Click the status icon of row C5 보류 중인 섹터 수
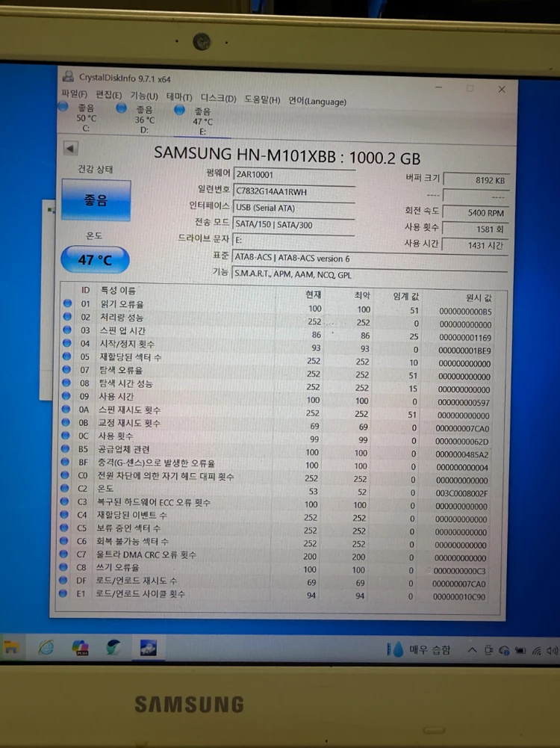560x748 pixels. pyautogui.click(x=64, y=528)
